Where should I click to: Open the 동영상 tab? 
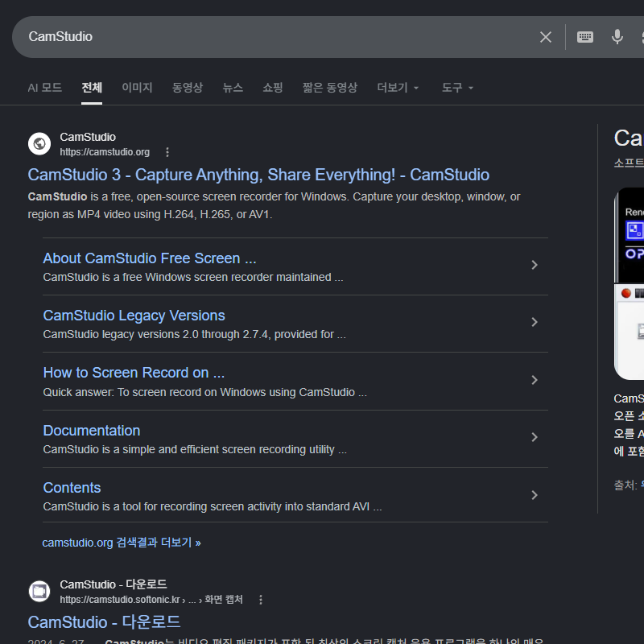coord(188,88)
